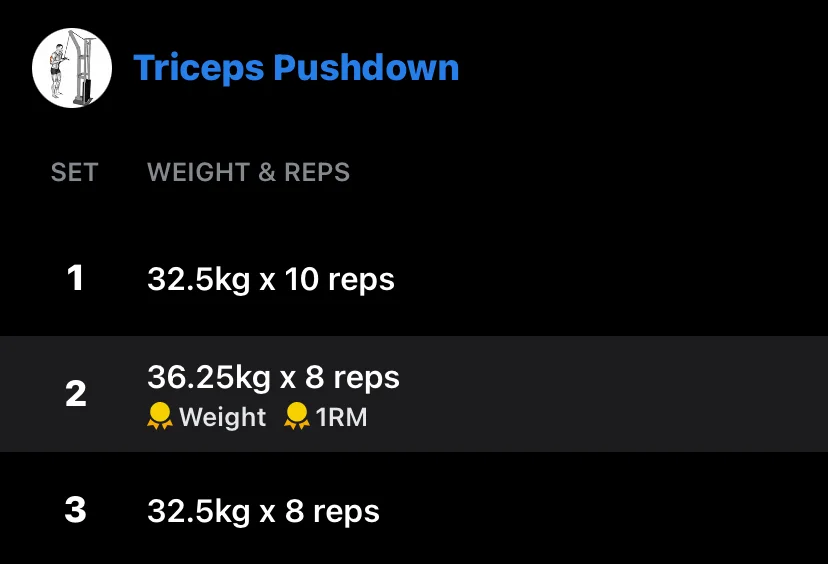Image resolution: width=828 pixels, height=564 pixels.
Task: Select set number 2
Action: point(76,394)
